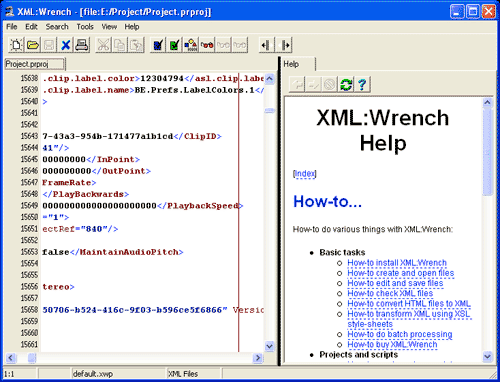The image size is (500, 382).
Task: Click the Paste toolbar icon
Action: (136, 45)
